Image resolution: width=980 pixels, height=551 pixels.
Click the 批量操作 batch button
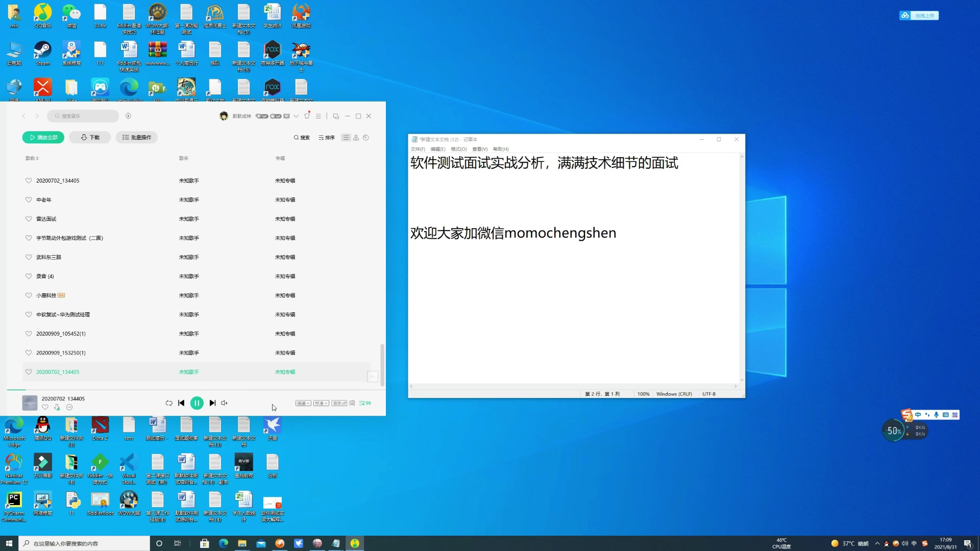pyautogui.click(x=137, y=137)
